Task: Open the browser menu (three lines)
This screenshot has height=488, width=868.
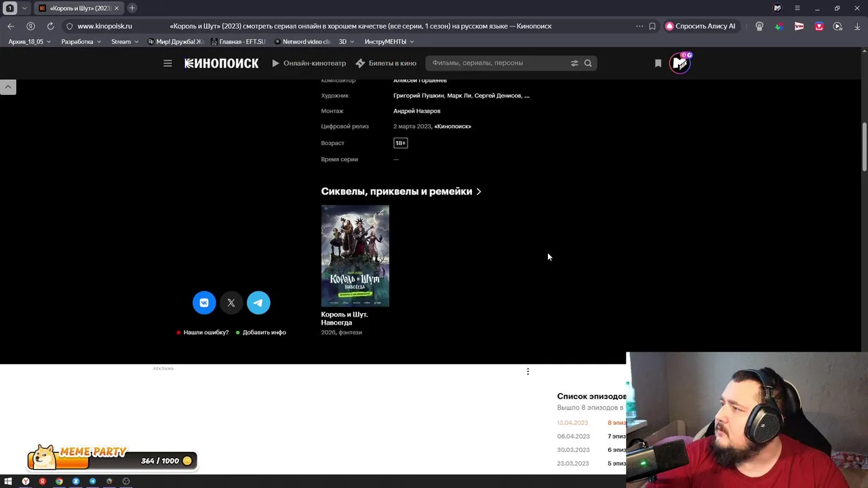Action: click(797, 8)
